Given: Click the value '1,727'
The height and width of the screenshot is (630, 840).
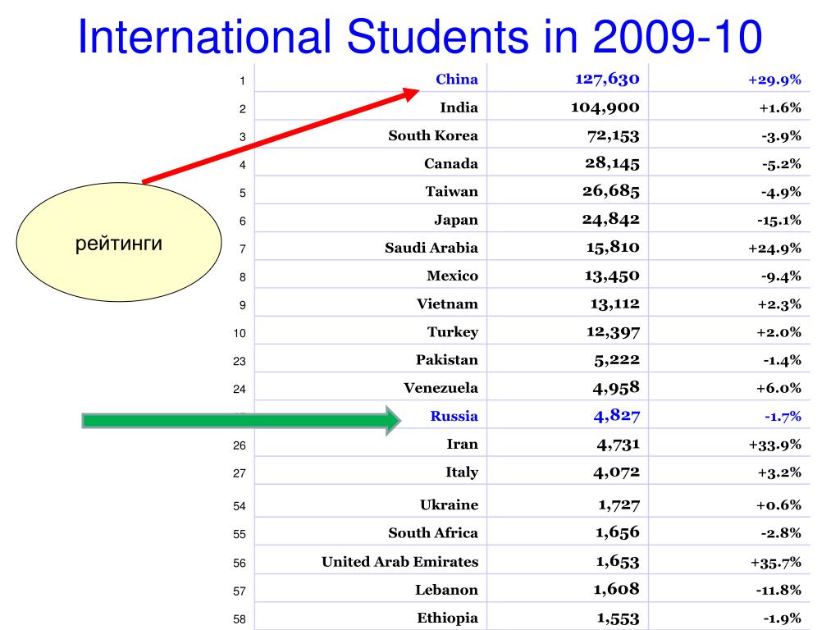Looking at the screenshot, I should click(619, 505).
